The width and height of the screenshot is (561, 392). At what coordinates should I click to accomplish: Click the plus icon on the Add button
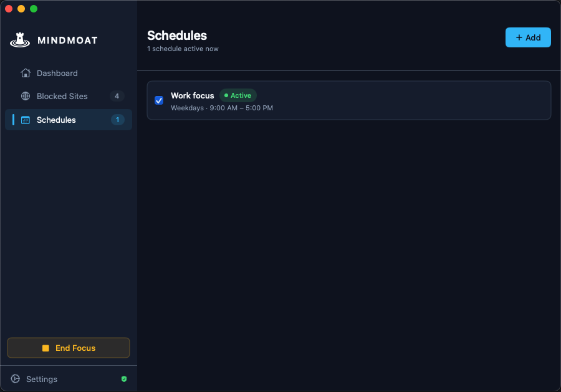pyautogui.click(x=520, y=37)
